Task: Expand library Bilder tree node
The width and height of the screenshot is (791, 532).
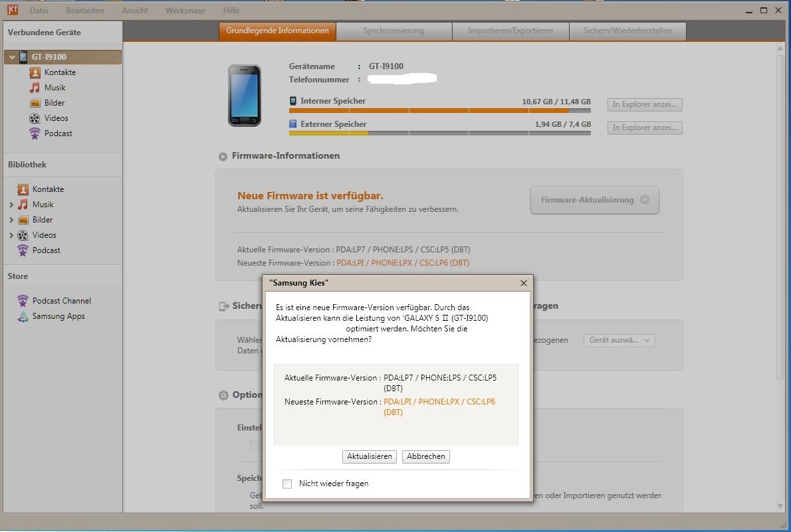Action: click(x=11, y=220)
